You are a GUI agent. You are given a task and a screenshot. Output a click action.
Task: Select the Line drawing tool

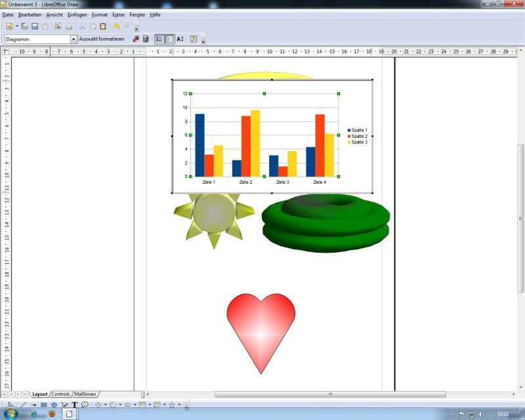point(23,405)
